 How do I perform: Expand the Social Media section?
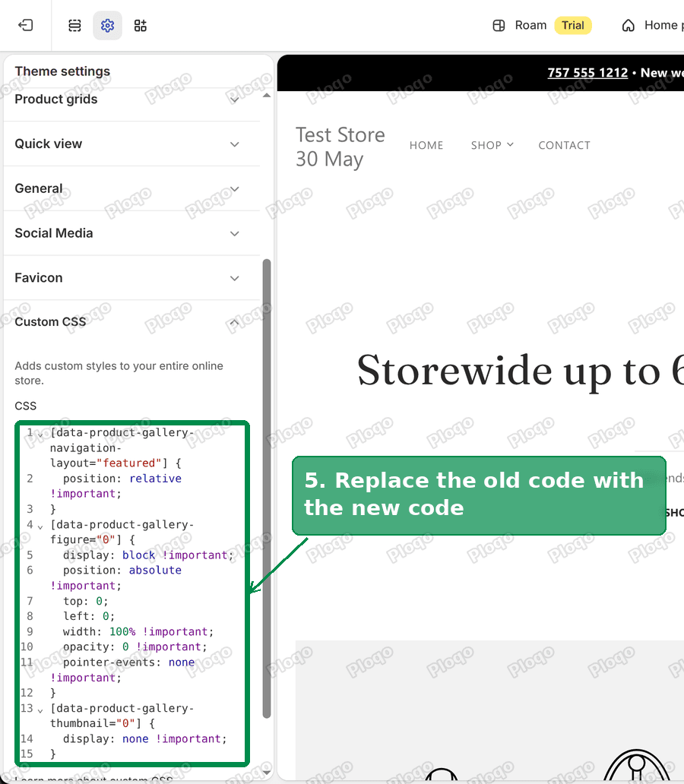click(132, 233)
